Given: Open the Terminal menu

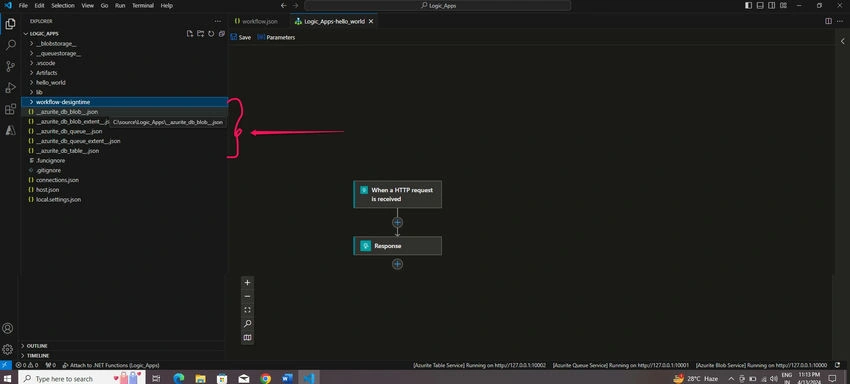Looking at the screenshot, I should pos(143,5).
